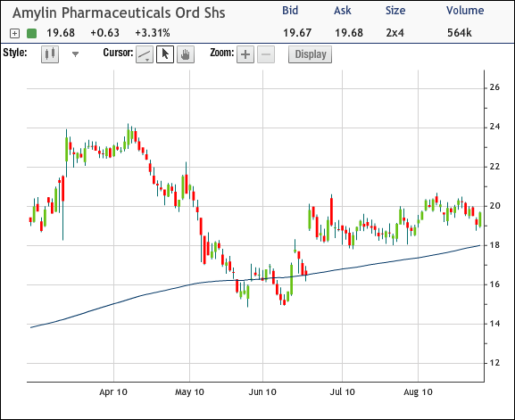Click the 26 price axis label
The image size is (515, 420).
(x=494, y=87)
